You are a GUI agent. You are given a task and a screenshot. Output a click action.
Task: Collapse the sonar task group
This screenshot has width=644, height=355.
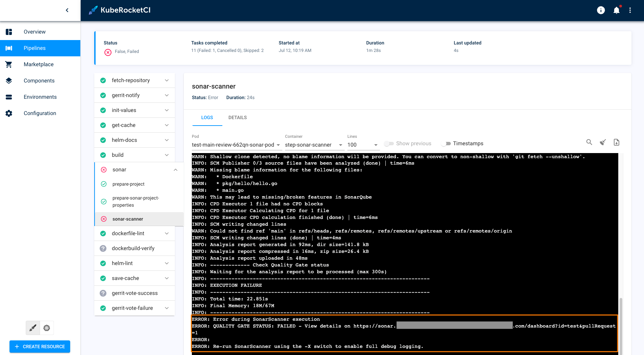176,170
